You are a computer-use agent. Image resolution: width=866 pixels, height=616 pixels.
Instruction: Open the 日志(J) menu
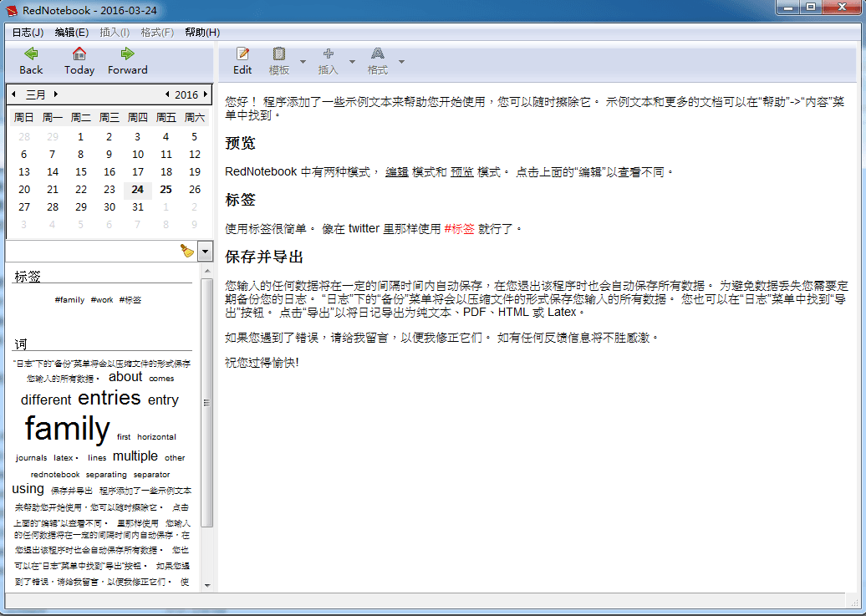coord(28,33)
